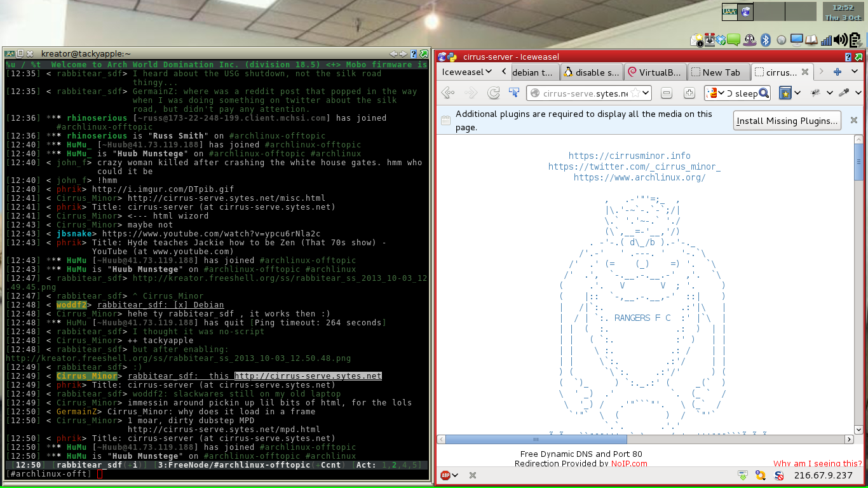
Task: Click the Dropbox tray icon
Action: pos(721,40)
